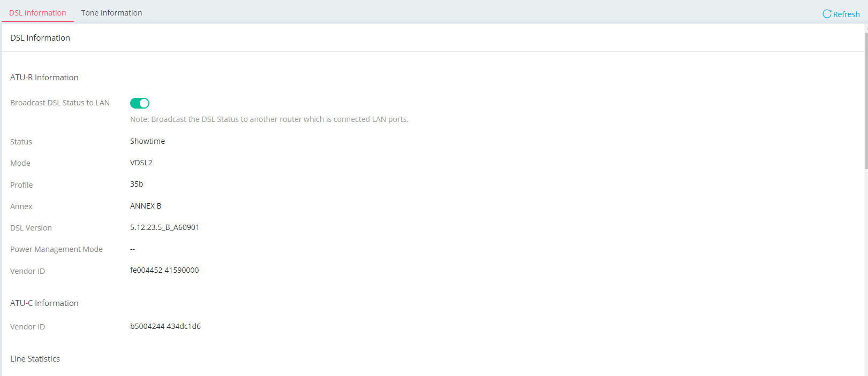Screen dimensions: 868x376
Task: Disable Broadcast DSL Status to LAN toggle
Action: (x=140, y=103)
